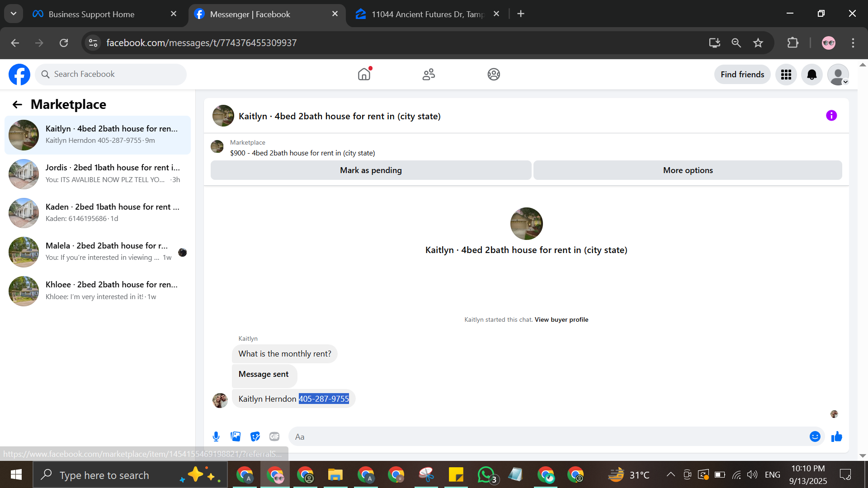Viewport: 868px width, 488px height.
Task: Open the Groups icon in top navigation
Action: pyautogui.click(x=494, y=75)
